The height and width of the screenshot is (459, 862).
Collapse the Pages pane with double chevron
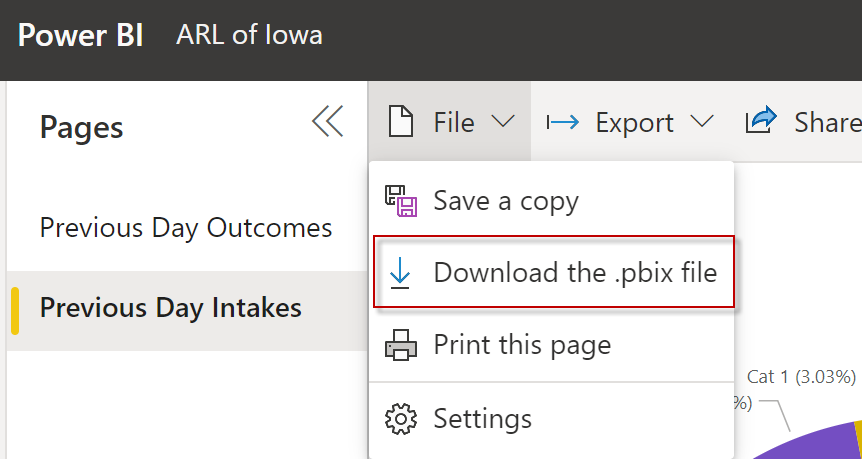click(x=327, y=121)
